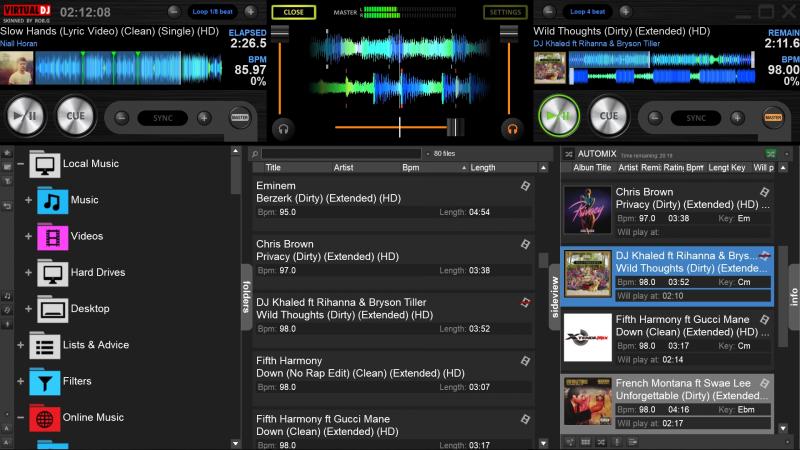Select the Desktop folder icon
800x450 pixels.
52,309
